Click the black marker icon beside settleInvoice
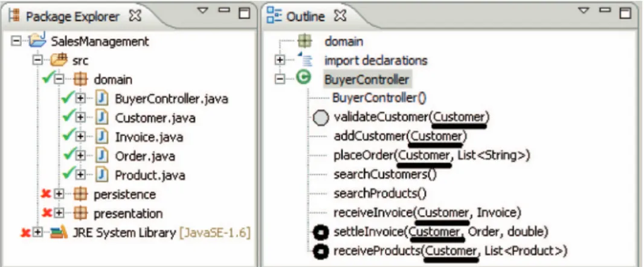Viewport: 644px width, 267px height. coord(321,233)
